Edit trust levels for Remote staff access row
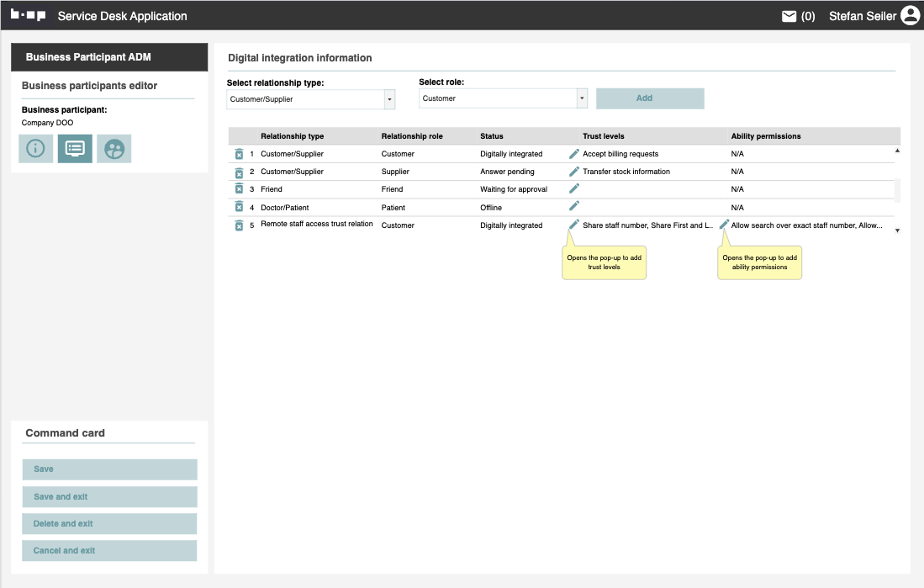The height and width of the screenshot is (588, 924). [x=574, y=225]
